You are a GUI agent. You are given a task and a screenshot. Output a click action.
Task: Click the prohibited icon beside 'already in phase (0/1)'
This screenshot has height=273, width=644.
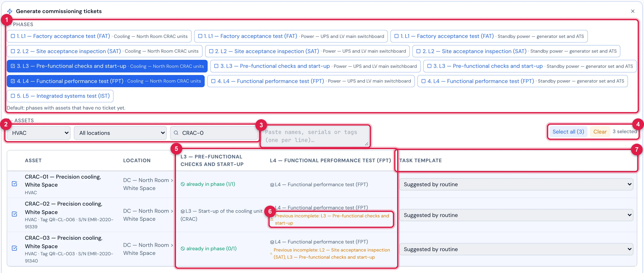[x=183, y=249]
